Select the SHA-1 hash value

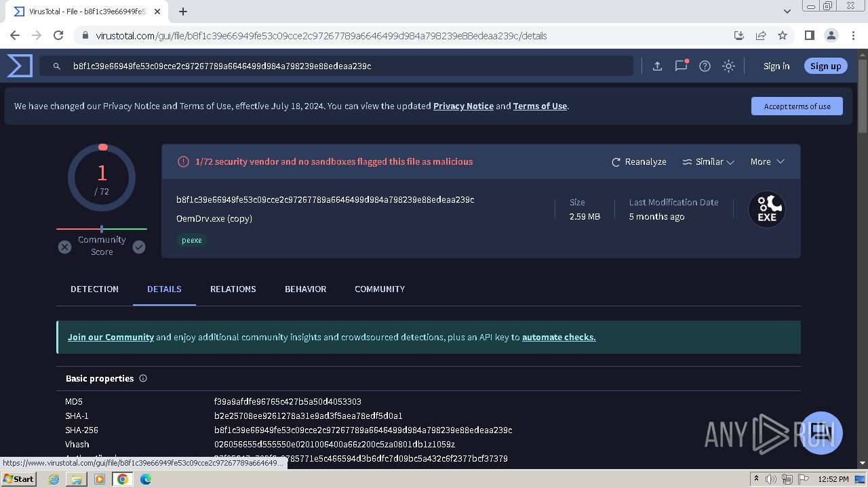tap(308, 415)
